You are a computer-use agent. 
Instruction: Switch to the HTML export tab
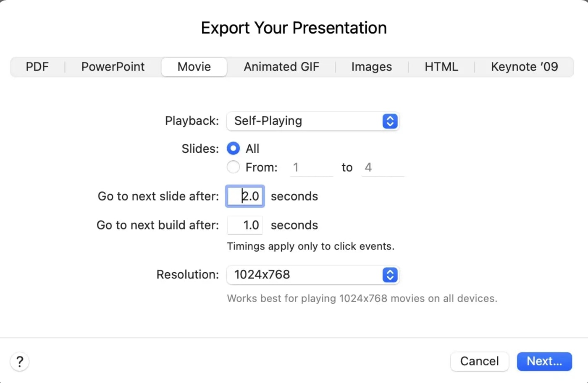pos(441,67)
